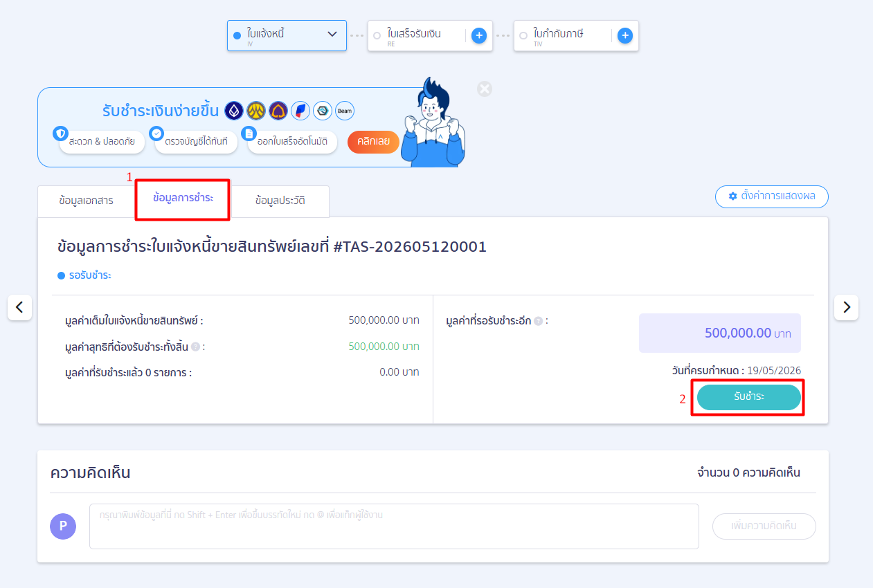Viewport: 873px width, 588px height.
Task: Click the ความคิดเห็น section heading
Action: 90,473
